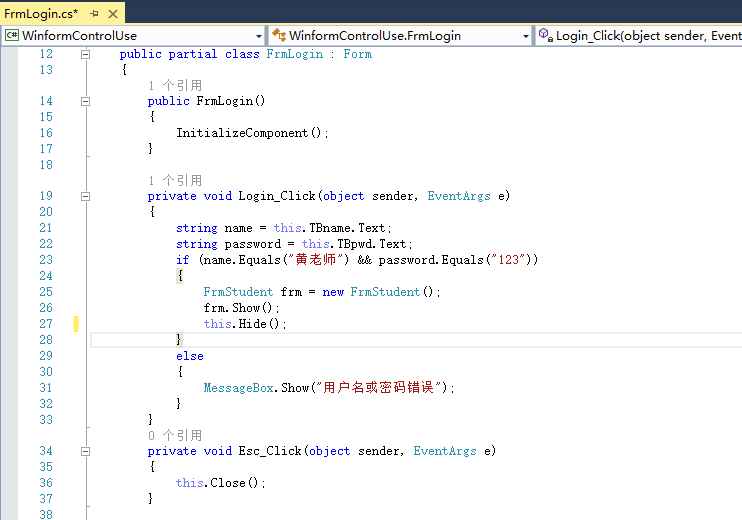Collapse the FrmLogin class region

(85, 54)
